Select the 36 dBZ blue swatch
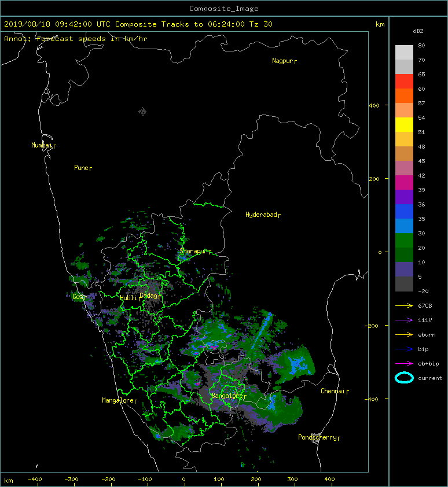448x487 pixels. click(x=404, y=211)
